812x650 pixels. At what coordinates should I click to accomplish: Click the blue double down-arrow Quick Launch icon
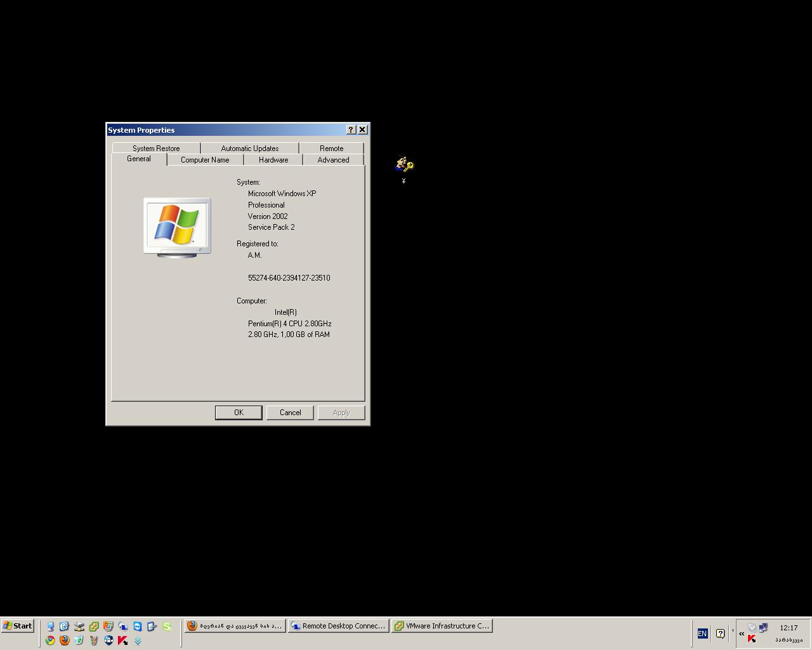(138, 640)
